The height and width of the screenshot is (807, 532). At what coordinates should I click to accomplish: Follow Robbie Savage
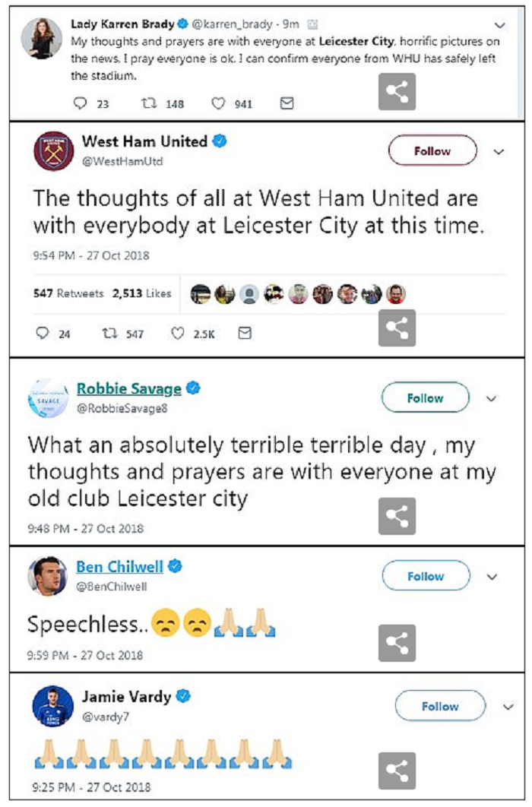tap(425, 397)
